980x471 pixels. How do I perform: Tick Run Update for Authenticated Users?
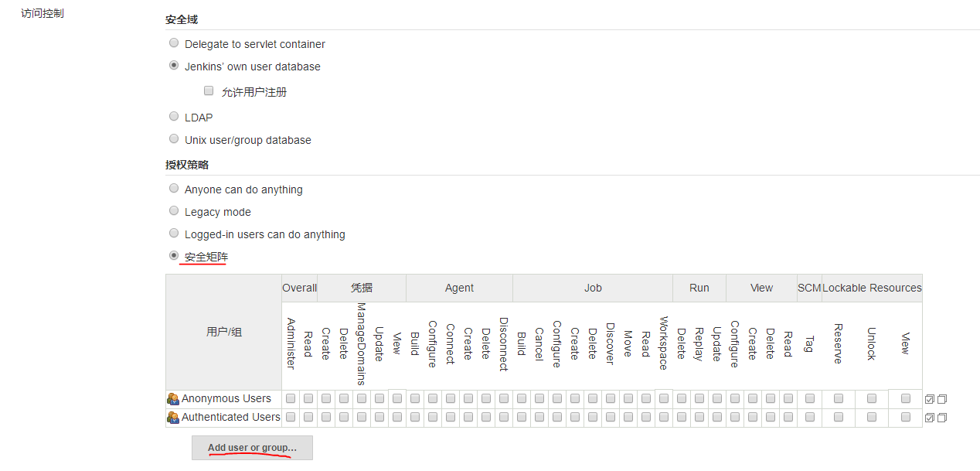click(717, 417)
